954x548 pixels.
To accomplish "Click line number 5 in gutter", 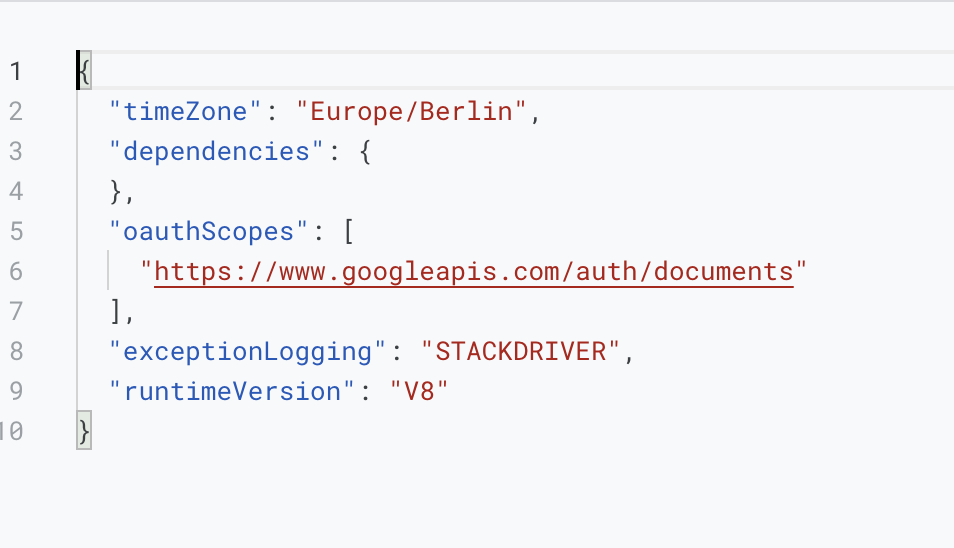I will (16, 232).
